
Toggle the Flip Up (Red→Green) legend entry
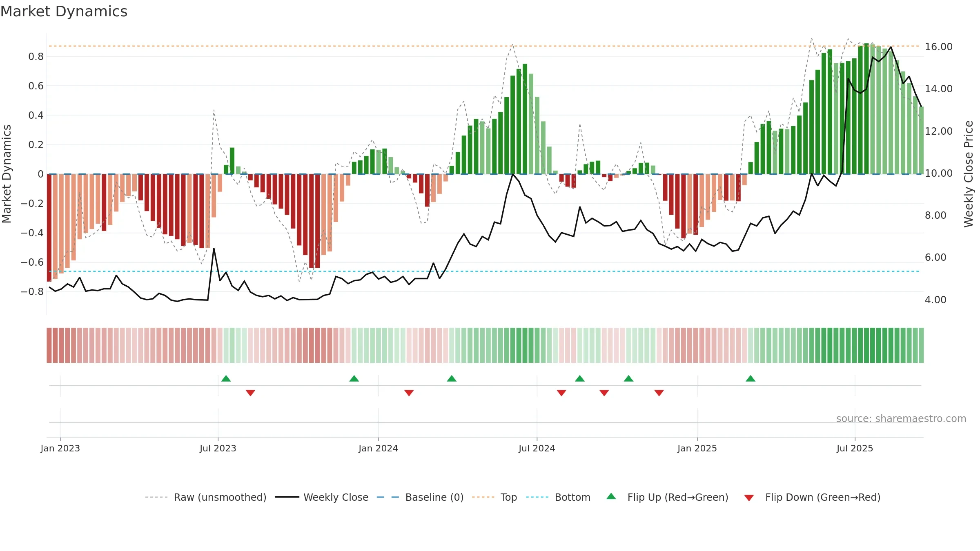pyautogui.click(x=667, y=497)
